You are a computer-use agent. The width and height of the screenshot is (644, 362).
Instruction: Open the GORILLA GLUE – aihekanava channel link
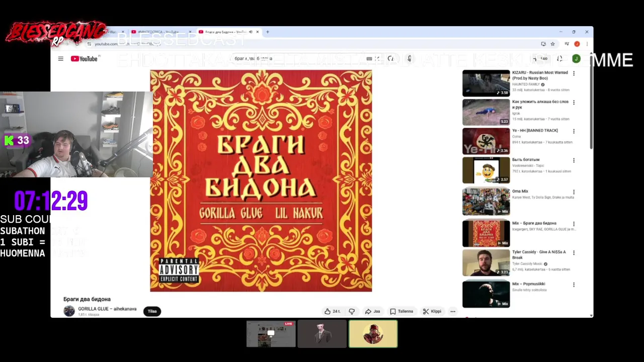[107, 309]
